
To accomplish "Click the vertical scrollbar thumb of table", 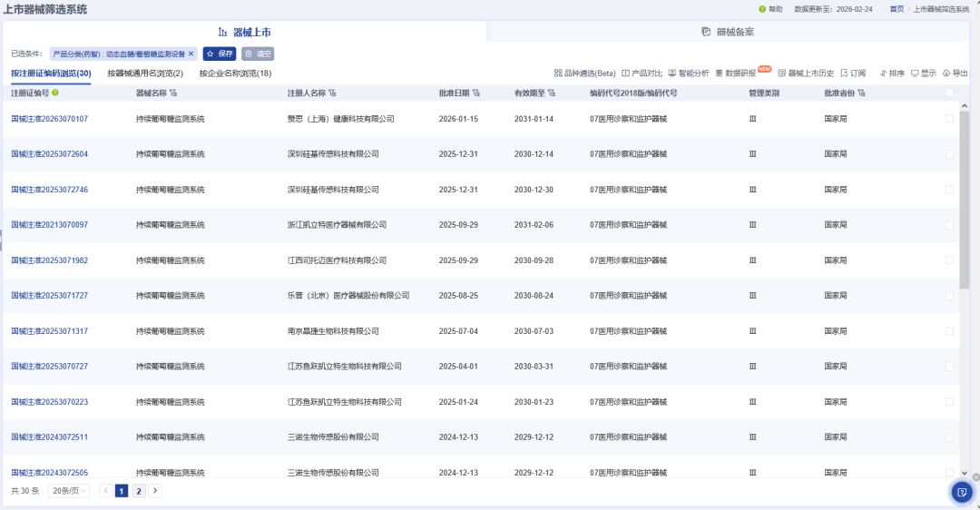I will pyautogui.click(x=965, y=200).
